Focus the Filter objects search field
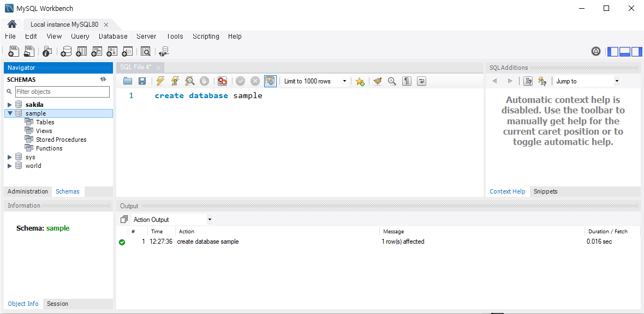The width and height of the screenshot is (644, 314). click(x=62, y=92)
